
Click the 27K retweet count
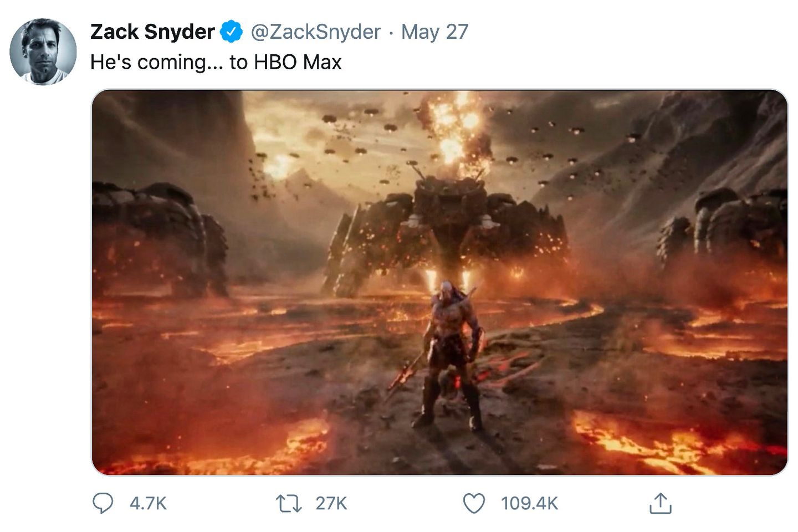pos(331,503)
